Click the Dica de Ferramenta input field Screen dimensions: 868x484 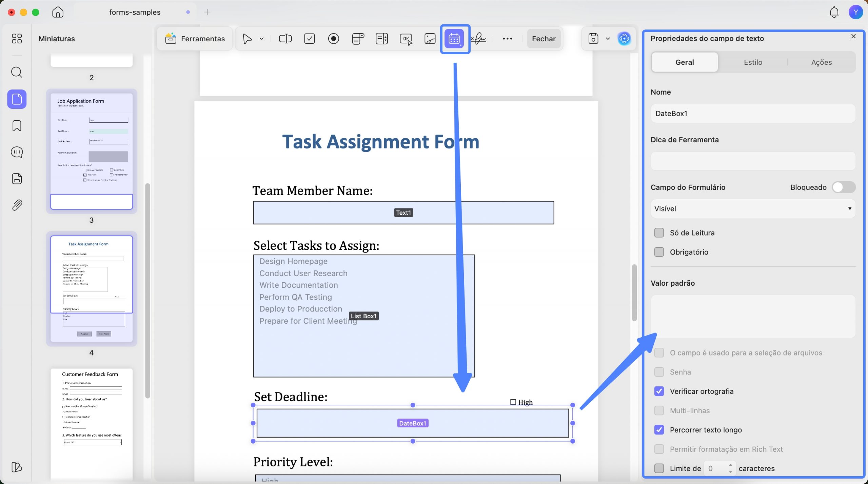point(753,161)
